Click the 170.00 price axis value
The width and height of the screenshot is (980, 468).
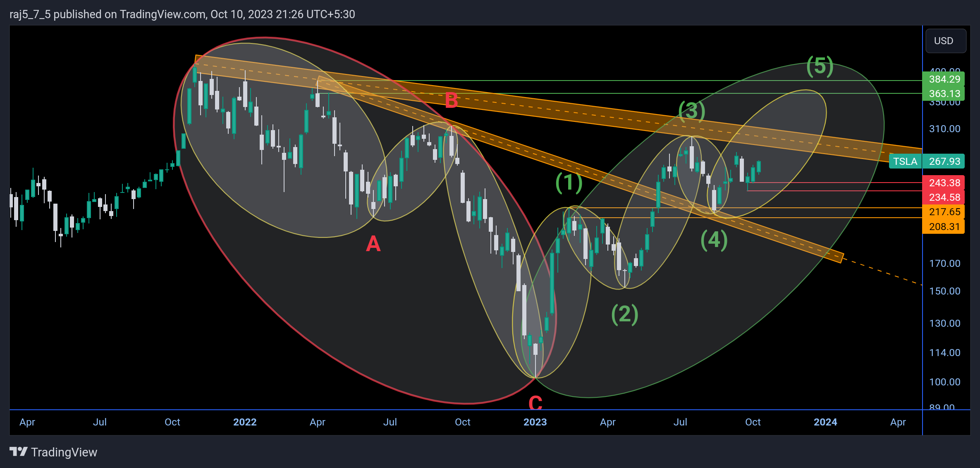(x=945, y=264)
